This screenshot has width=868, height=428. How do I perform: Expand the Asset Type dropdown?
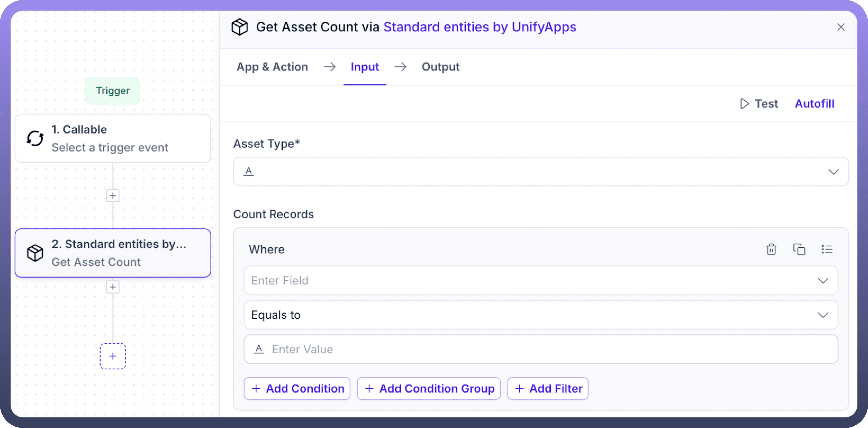[833, 172]
